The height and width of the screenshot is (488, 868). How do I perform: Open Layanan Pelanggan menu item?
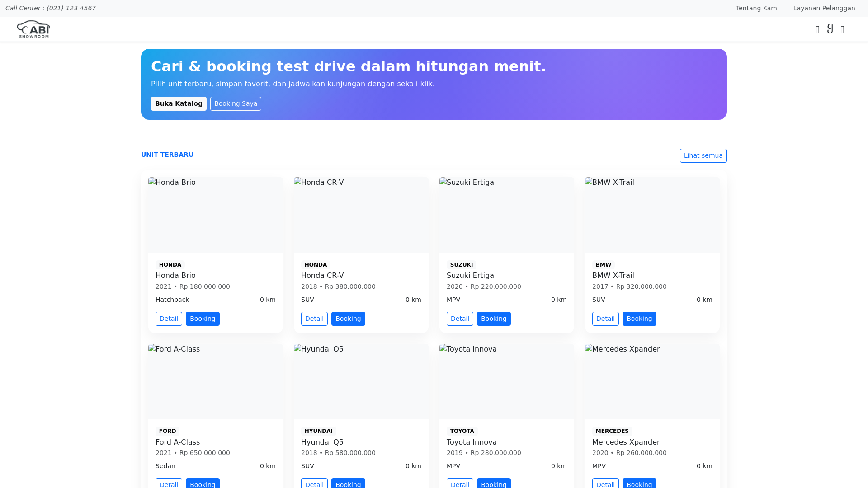[x=824, y=8]
